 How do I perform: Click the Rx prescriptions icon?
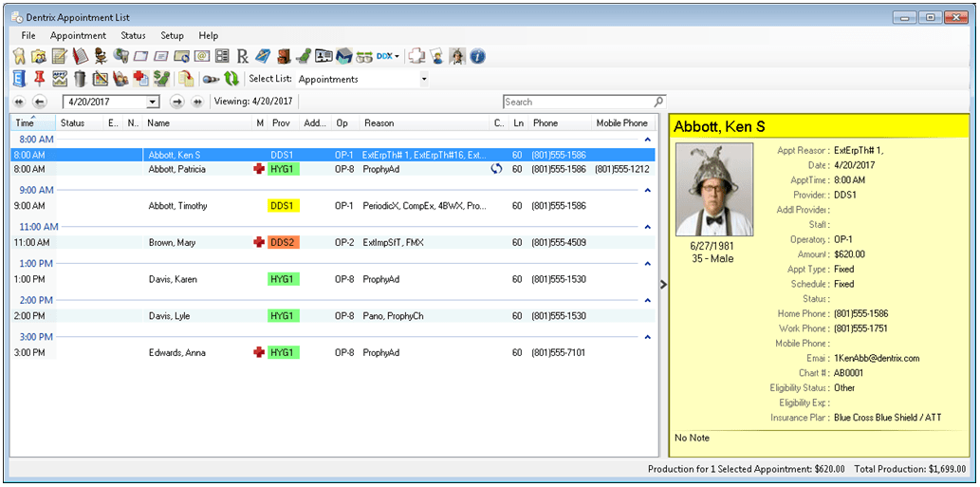point(243,56)
